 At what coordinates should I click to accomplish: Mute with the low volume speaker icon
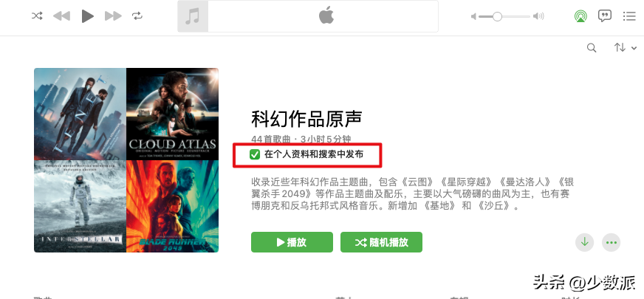473,16
